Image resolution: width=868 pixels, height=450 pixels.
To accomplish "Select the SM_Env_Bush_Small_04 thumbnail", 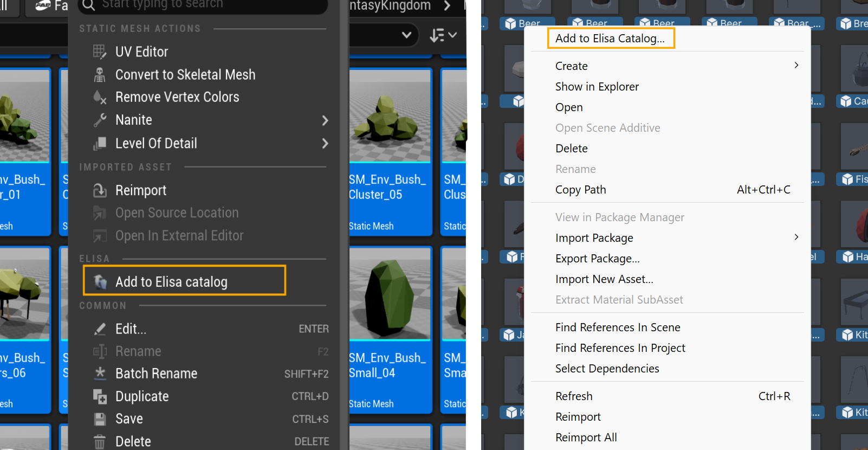I will tap(390, 294).
